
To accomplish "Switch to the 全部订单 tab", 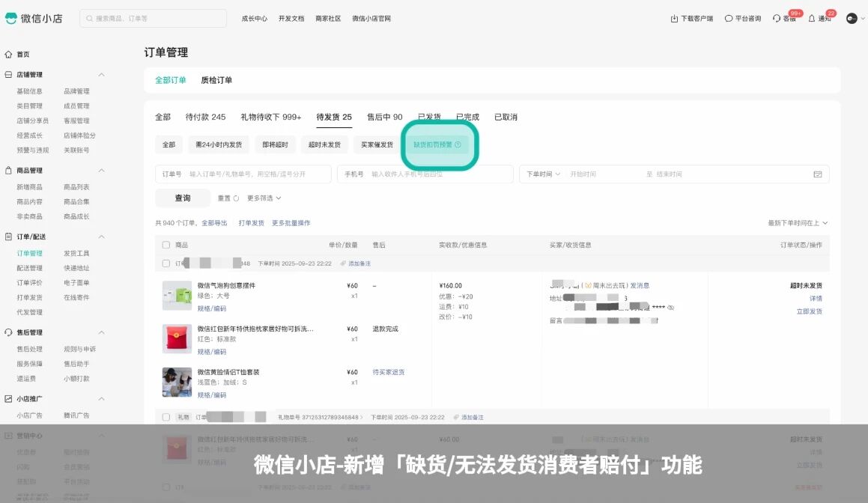I will coord(171,80).
